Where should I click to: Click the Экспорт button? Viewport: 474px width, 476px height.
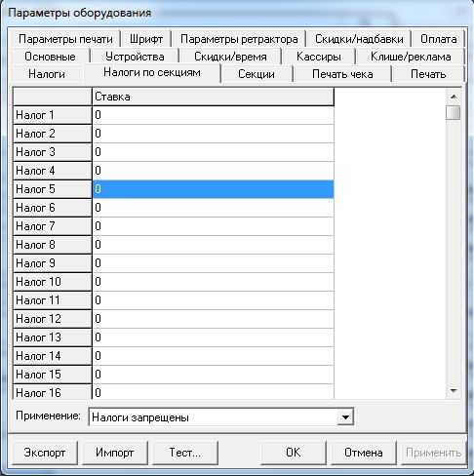point(45,453)
